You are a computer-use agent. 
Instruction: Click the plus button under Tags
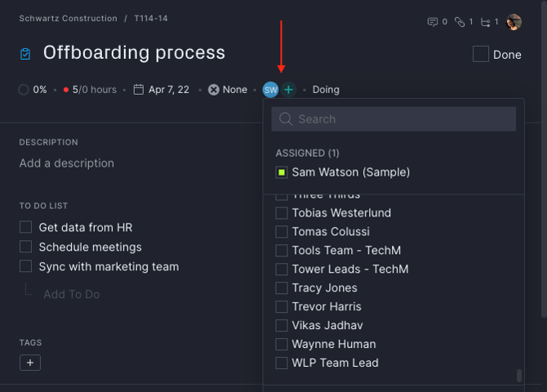click(x=30, y=363)
